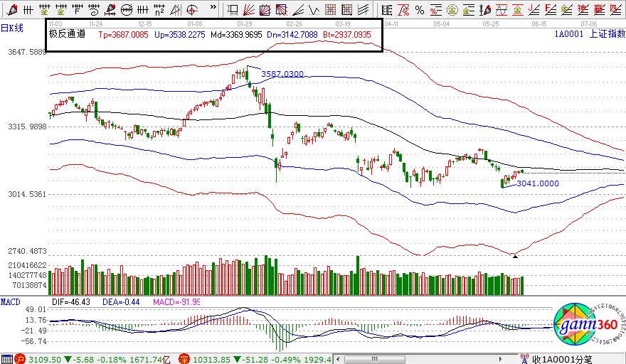The height and width of the screenshot is (364, 626).
Task: Select the circled 金 toolbar icon
Action: click(x=452, y=10)
